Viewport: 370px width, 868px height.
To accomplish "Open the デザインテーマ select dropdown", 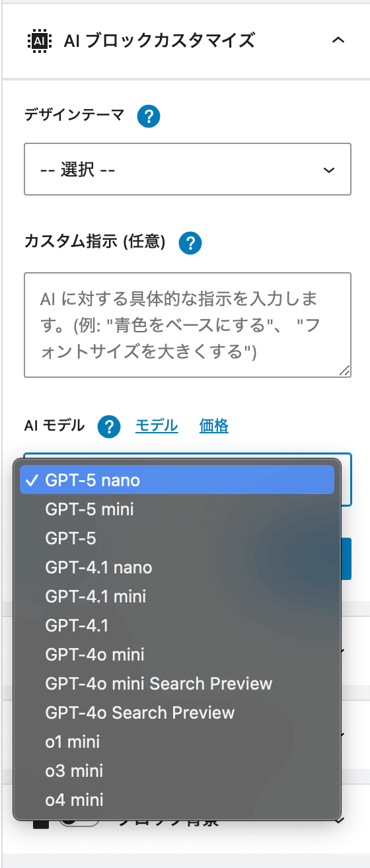I will (188, 170).
